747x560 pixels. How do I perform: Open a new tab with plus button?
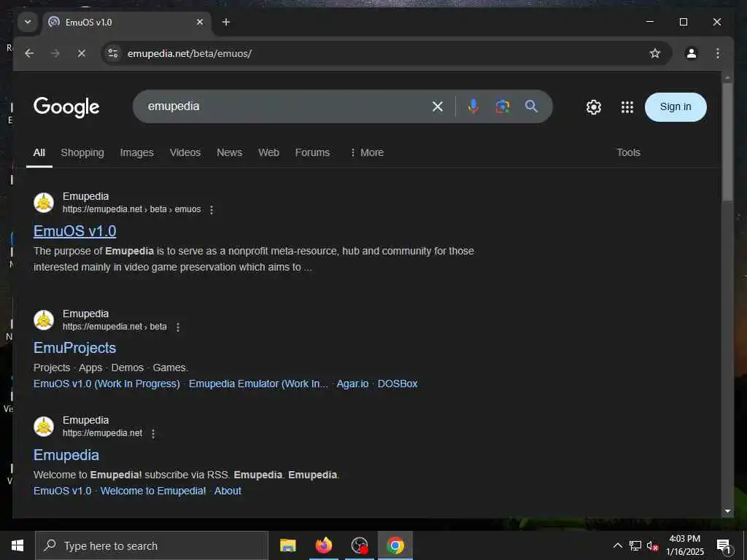point(226,22)
